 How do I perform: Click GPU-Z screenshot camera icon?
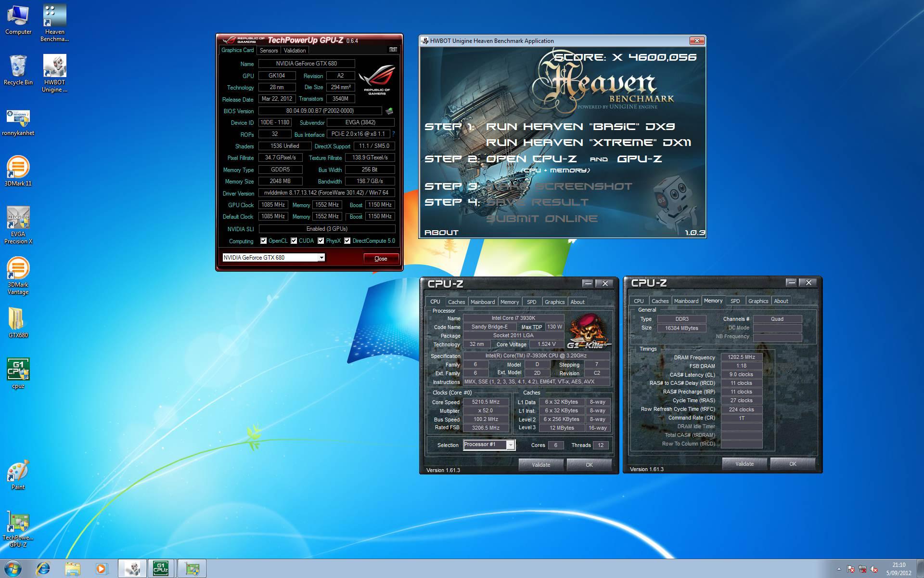393,50
